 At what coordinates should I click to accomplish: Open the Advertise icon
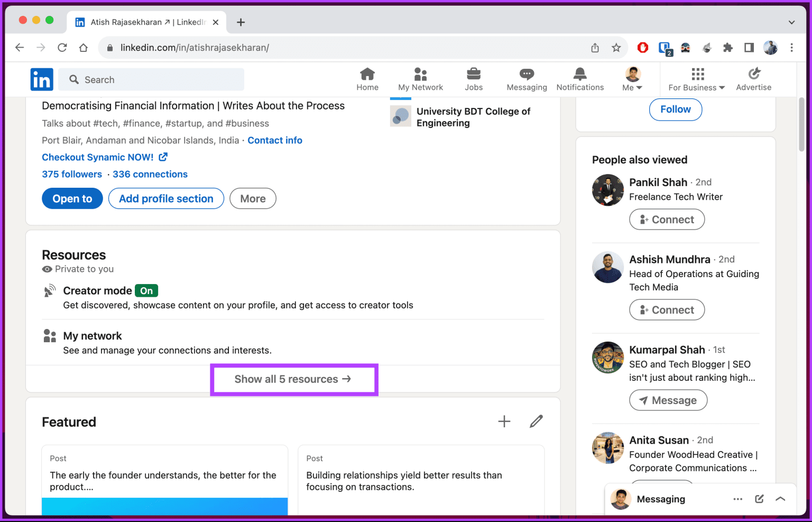click(x=754, y=75)
